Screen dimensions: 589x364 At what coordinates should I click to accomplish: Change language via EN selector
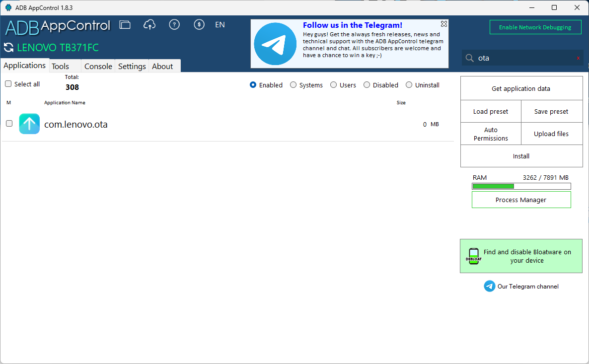coord(220,25)
